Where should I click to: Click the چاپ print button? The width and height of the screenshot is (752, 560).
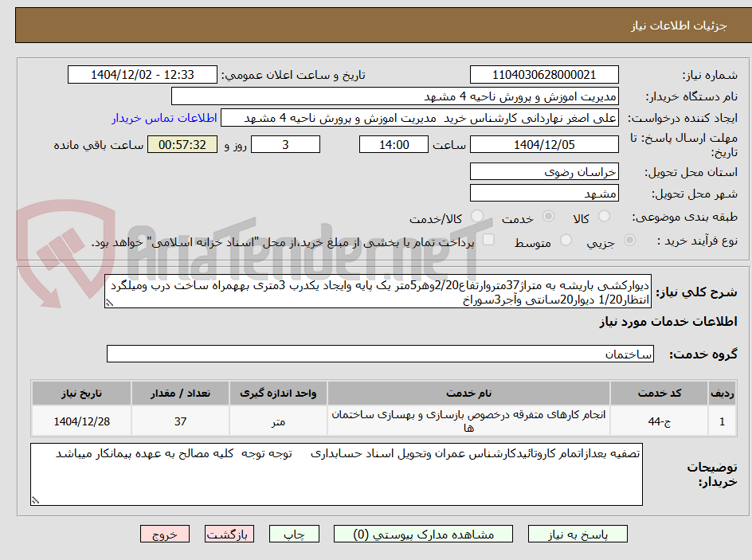pyautogui.click(x=294, y=534)
